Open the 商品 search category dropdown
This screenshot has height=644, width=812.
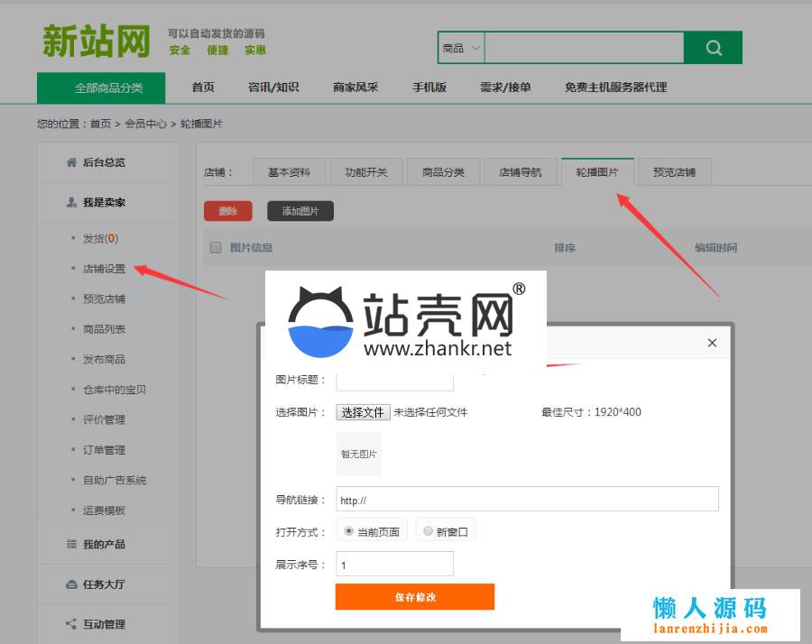pos(462,49)
